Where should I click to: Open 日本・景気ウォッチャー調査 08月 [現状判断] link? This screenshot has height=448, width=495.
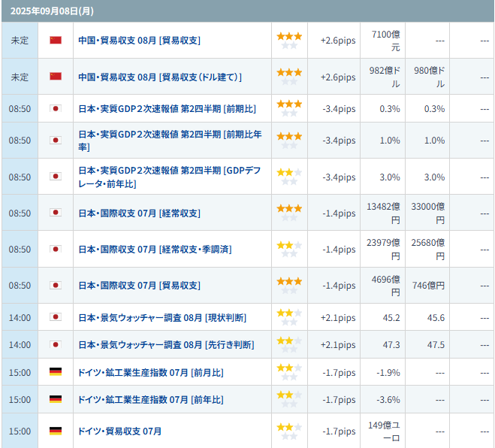coord(162,317)
